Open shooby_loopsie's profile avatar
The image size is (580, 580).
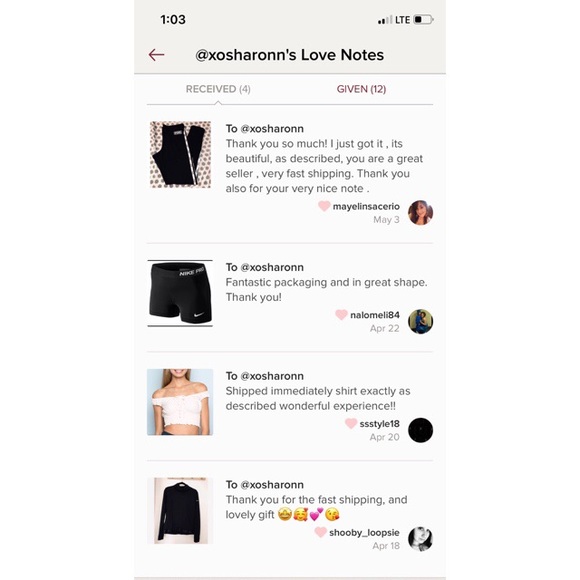(x=420, y=539)
